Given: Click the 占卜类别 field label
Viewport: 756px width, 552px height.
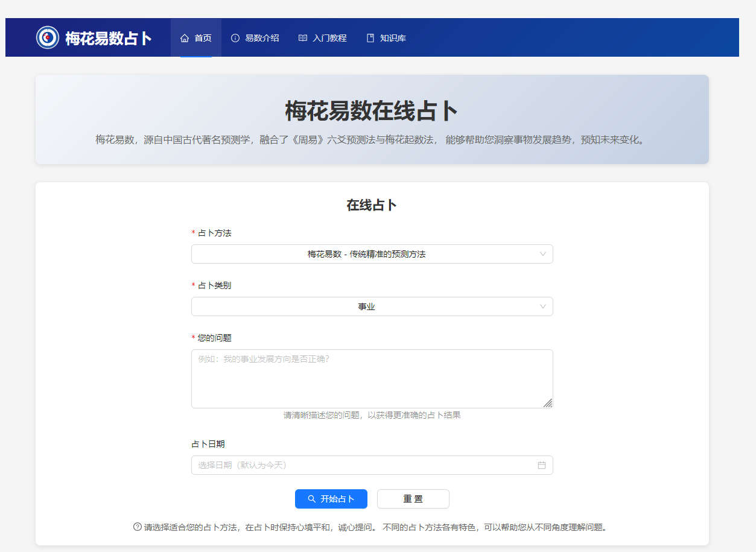Looking at the screenshot, I should click(214, 285).
